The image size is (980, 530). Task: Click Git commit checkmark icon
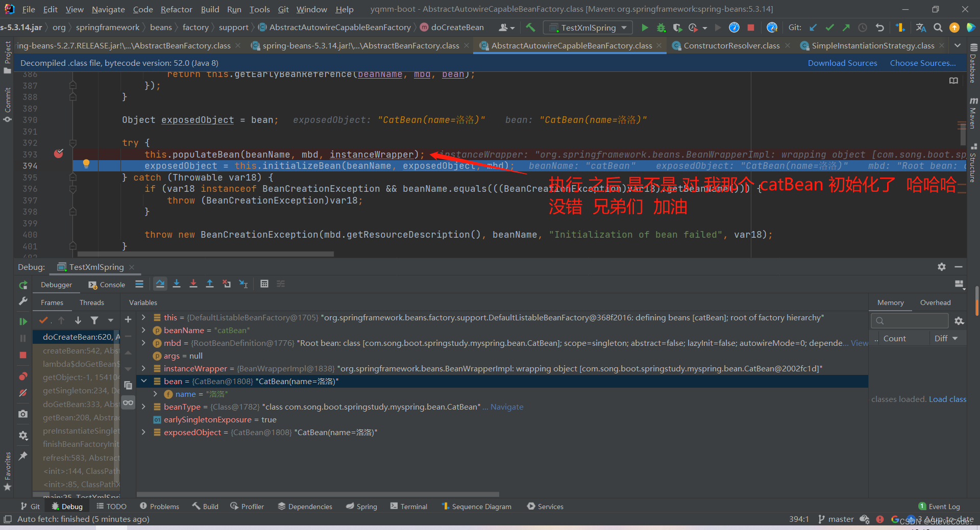(829, 28)
